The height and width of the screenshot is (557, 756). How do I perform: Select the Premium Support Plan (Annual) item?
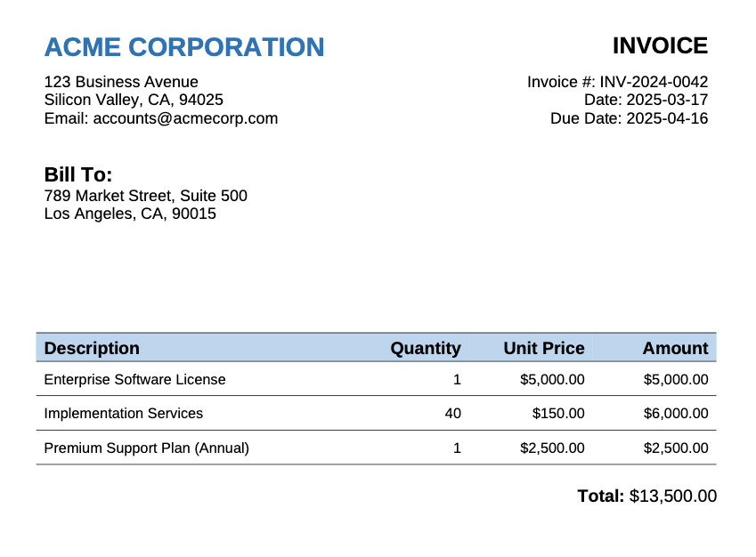146,448
